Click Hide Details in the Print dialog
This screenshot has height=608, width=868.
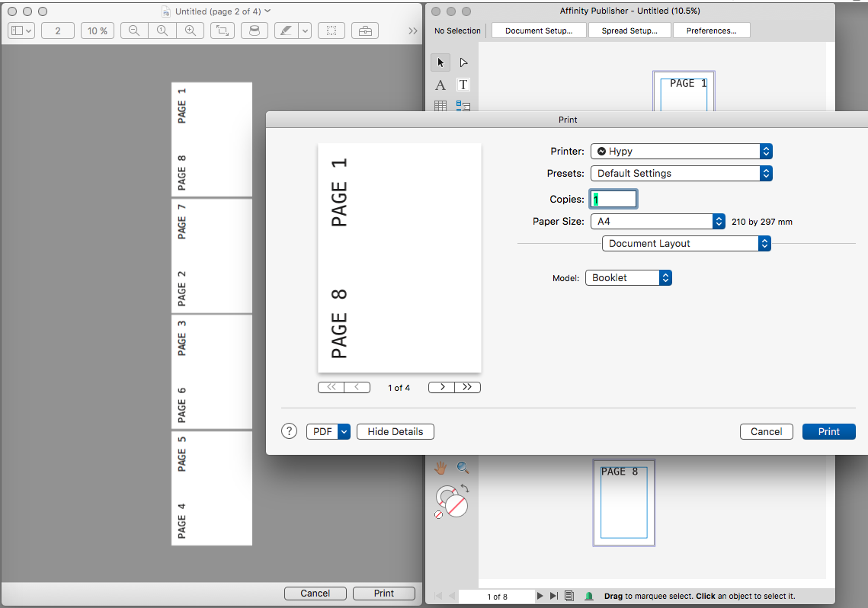pos(395,431)
